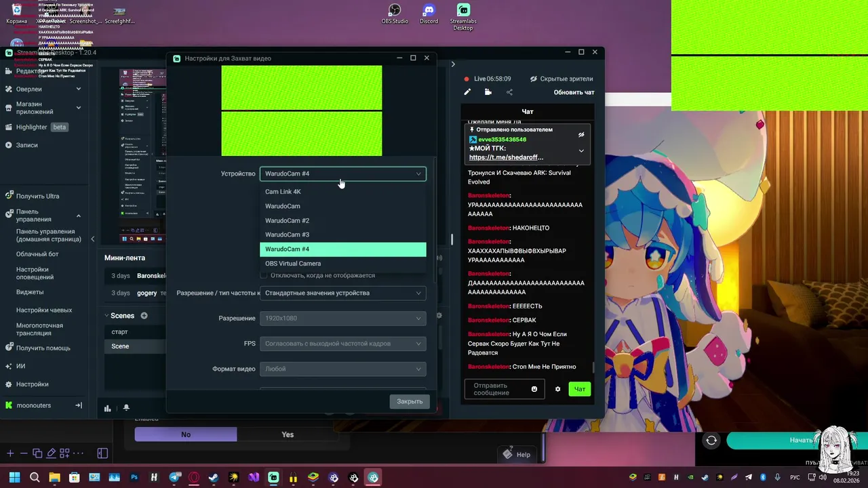Image resolution: width=868 pixels, height=488 pixels.
Task: Click the statistics bar chart icon
Action: point(107,407)
